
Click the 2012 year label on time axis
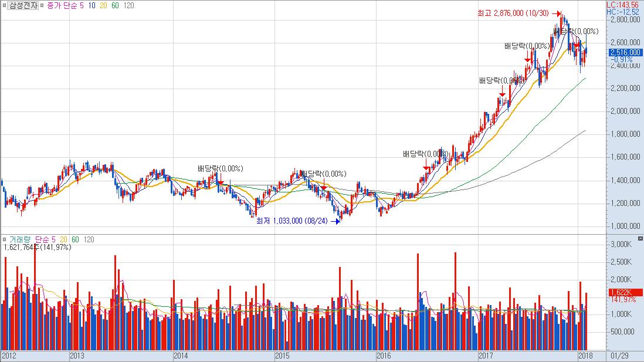(x=9, y=356)
